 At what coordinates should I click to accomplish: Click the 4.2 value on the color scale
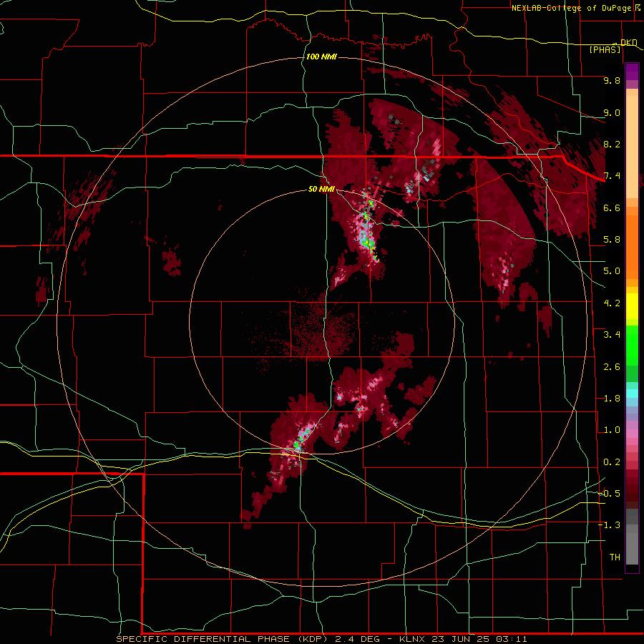click(612, 303)
